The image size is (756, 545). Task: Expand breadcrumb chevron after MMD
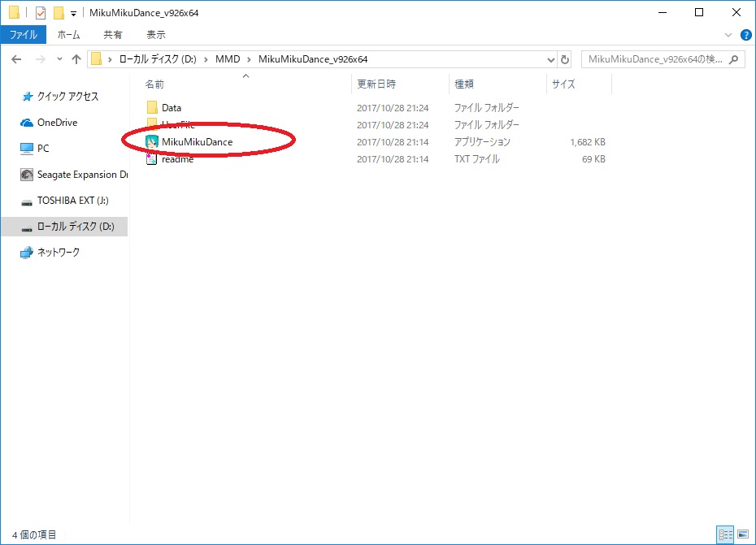[x=249, y=59]
